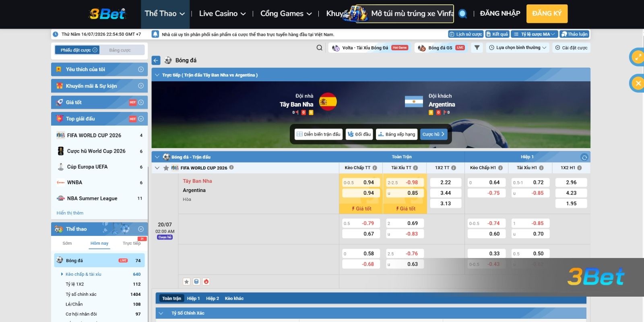Switch to the Phiếu đặt cược tab

[x=77, y=50]
